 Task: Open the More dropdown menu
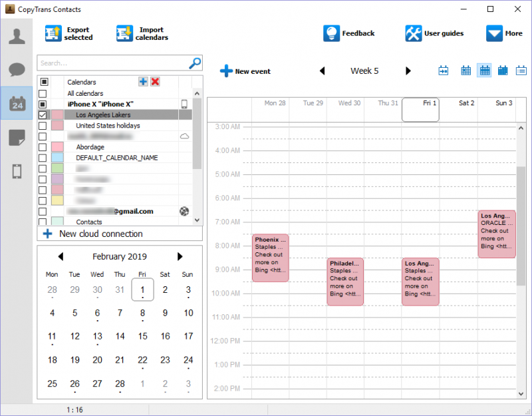(x=504, y=33)
